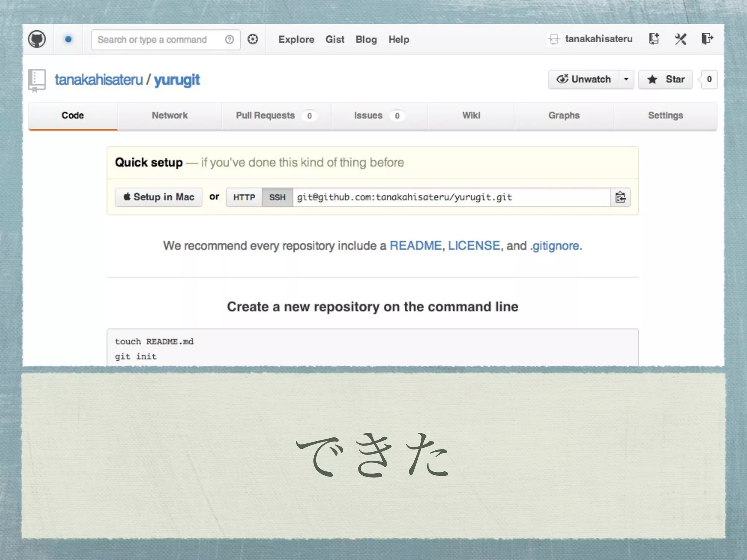The image size is (747, 560).
Task: Open the Settings tab
Action: tap(665, 116)
